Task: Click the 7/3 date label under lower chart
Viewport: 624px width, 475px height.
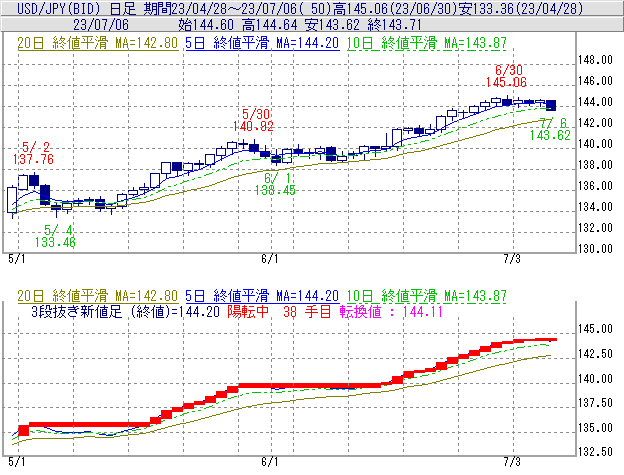Action: point(512,462)
